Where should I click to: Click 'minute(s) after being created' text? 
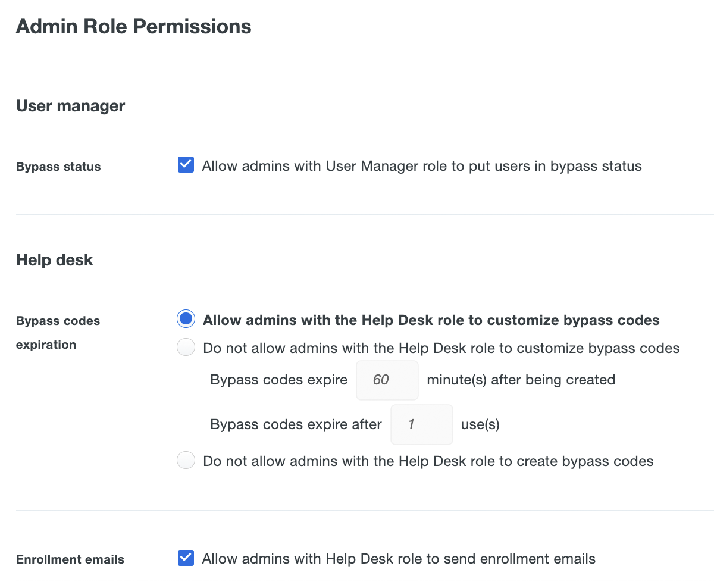[521, 380]
